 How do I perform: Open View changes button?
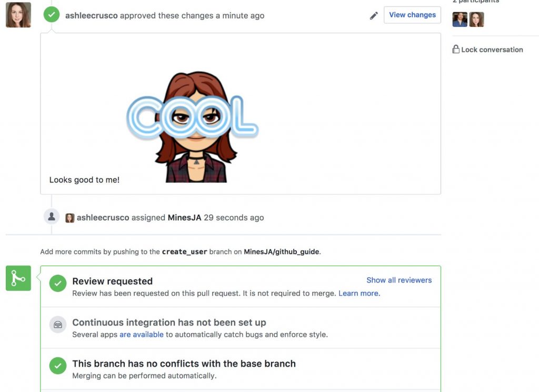(412, 15)
